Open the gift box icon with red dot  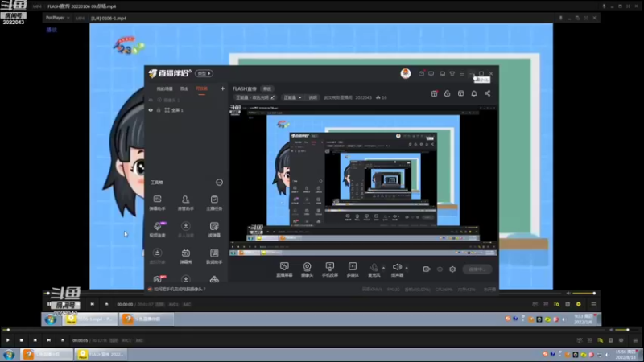click(434, 93)
